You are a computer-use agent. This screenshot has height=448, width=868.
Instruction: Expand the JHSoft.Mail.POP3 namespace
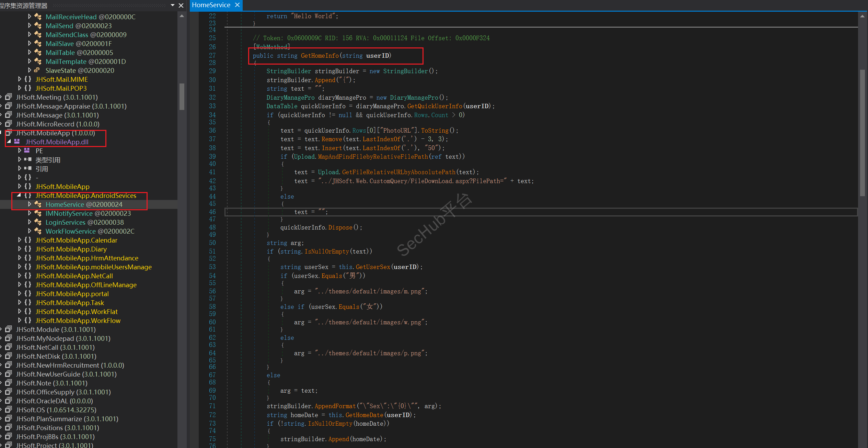click(20, 88)
